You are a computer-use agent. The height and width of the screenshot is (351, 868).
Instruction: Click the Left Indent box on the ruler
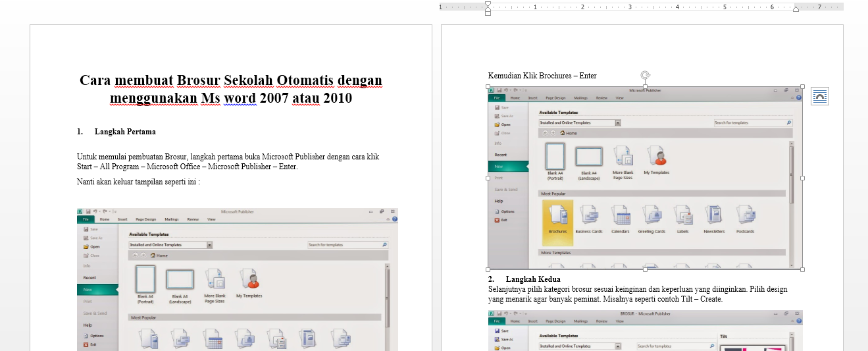point(488,13)
